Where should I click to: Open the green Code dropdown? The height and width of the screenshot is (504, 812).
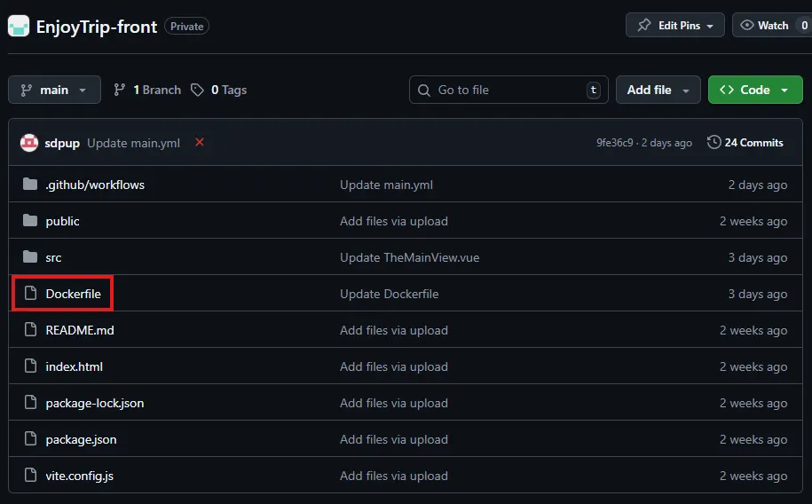[x=754, y=90]
